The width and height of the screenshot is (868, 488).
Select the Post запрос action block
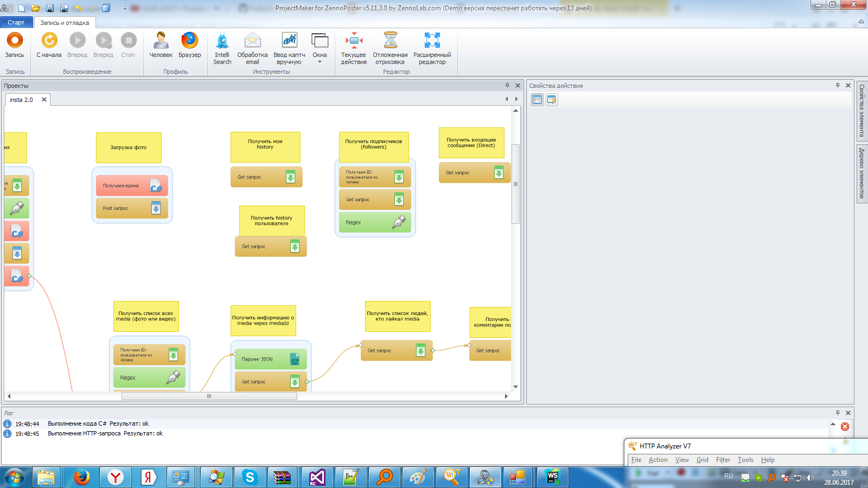point(132,208)
